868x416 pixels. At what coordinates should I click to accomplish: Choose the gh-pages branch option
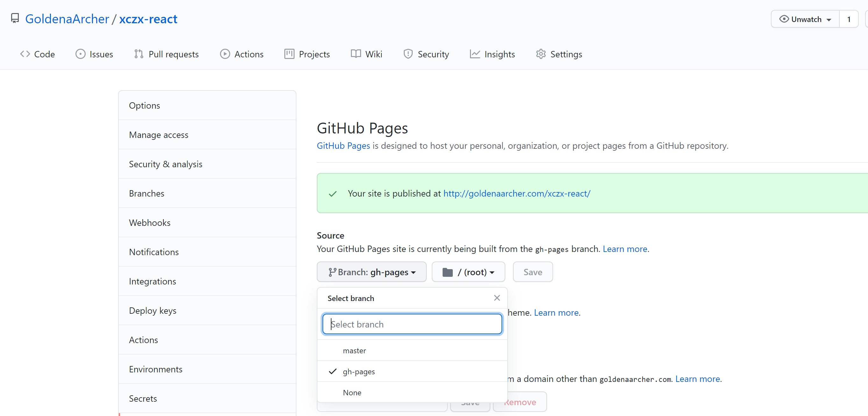[x=412, y=371]
